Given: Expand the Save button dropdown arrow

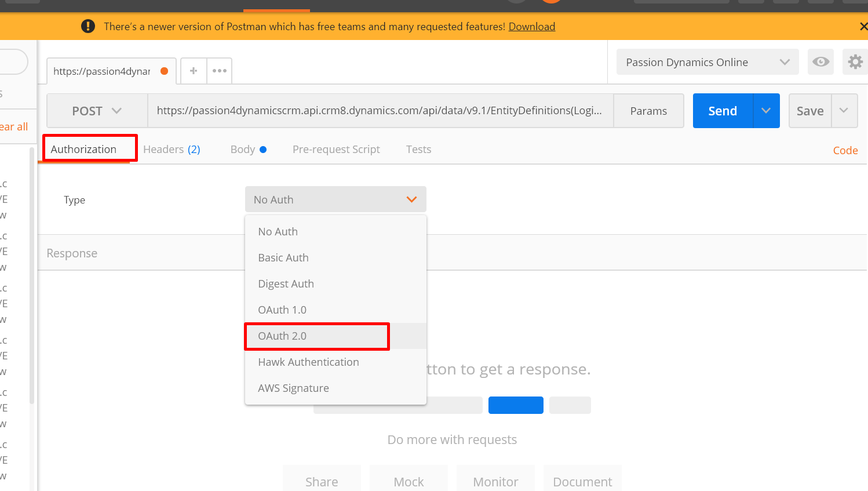Looking at the screenshot, I should click(844, 111).
